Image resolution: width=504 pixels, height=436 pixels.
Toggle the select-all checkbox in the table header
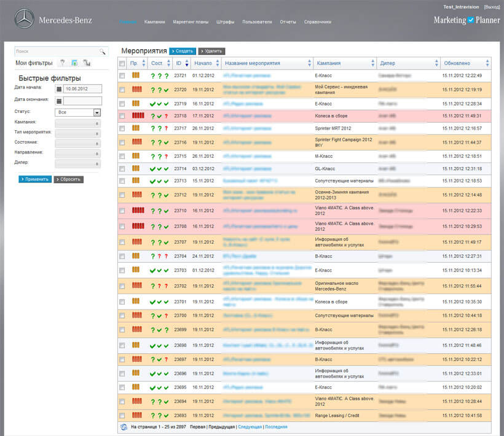122,64
